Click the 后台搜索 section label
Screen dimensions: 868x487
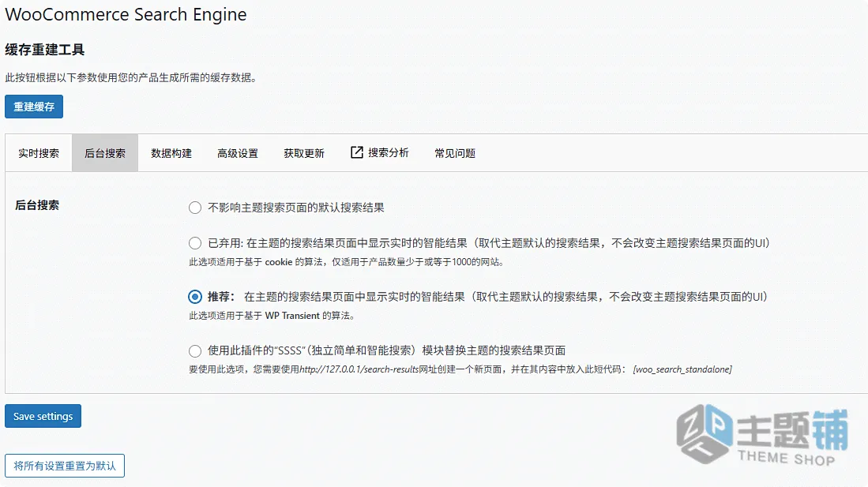pyautogui.click(x=37, y=204)
